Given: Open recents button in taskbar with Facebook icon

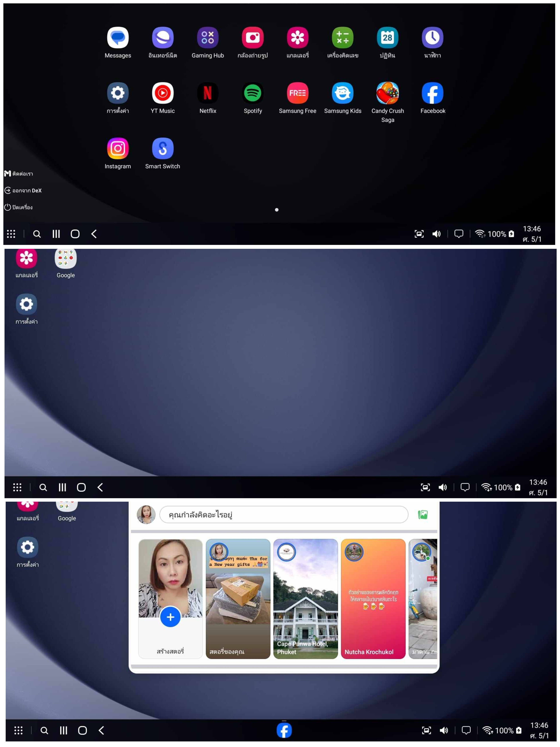Looking at the screenshot, I should pyautogui.click(x=63, y=730).
